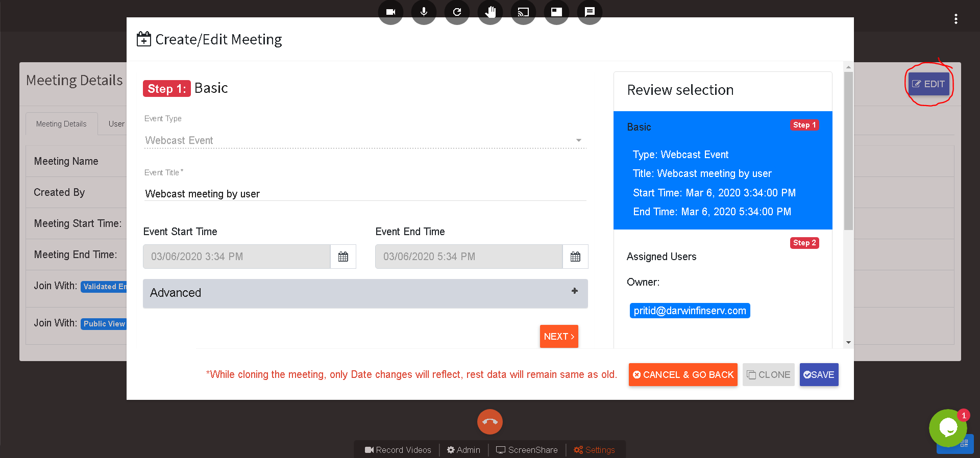980x458 pixels.
Task: Click the scrollbar down arrow in review panel
Action: [x=848, y=342]
